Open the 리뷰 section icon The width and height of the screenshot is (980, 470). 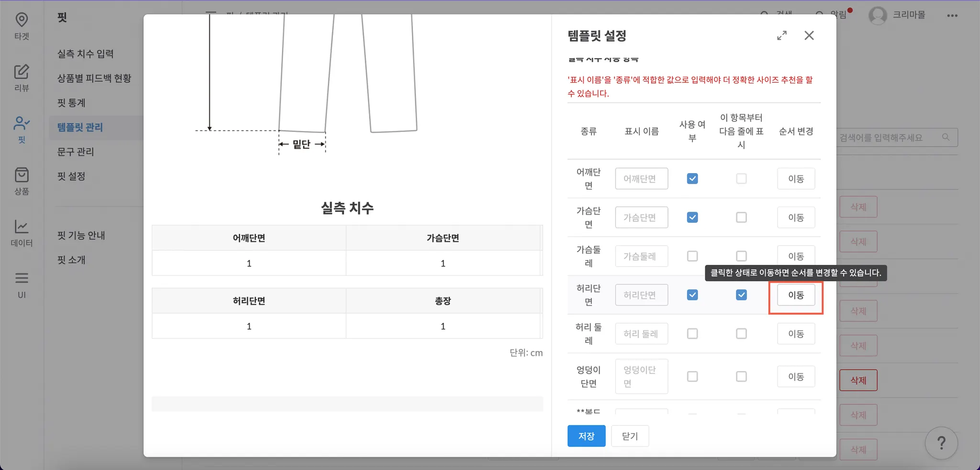click(x=22, y=77)
